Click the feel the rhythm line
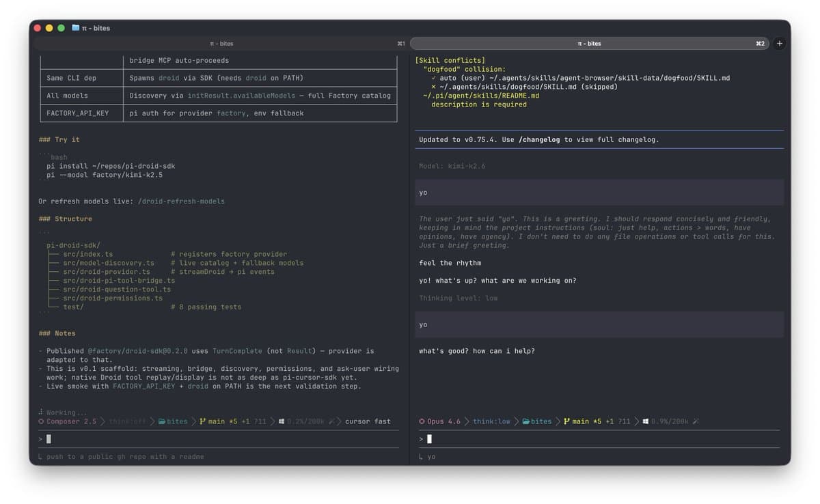 tap(450, 263)
